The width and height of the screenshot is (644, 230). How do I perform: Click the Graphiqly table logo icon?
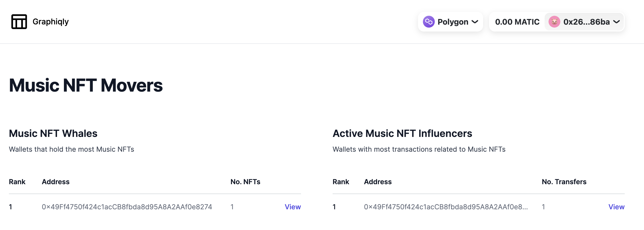tap(19, 22)
